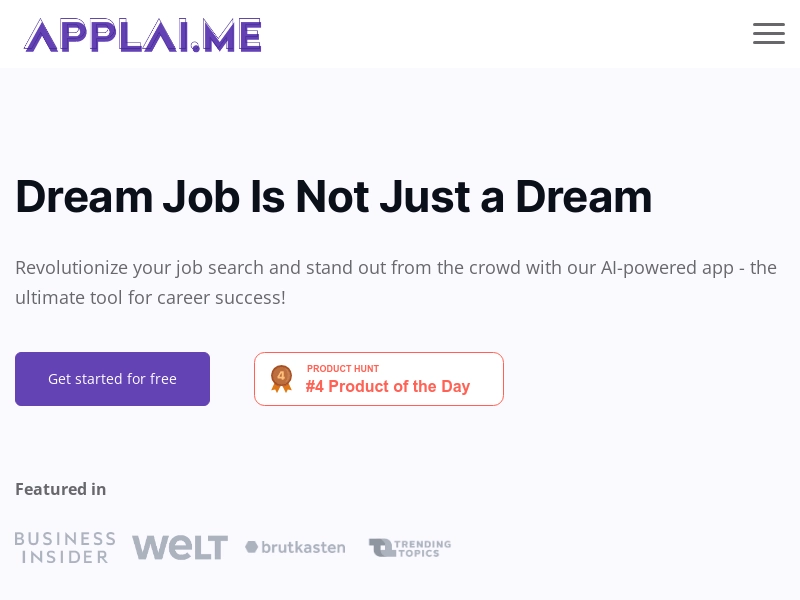Click the Trending Topics logo
This screenshot has height=600, width=800.
point(410,547)
